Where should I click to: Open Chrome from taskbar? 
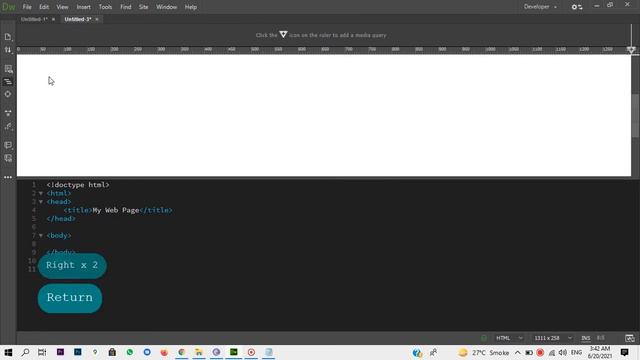pyautogui.click(x=182, y=352)
